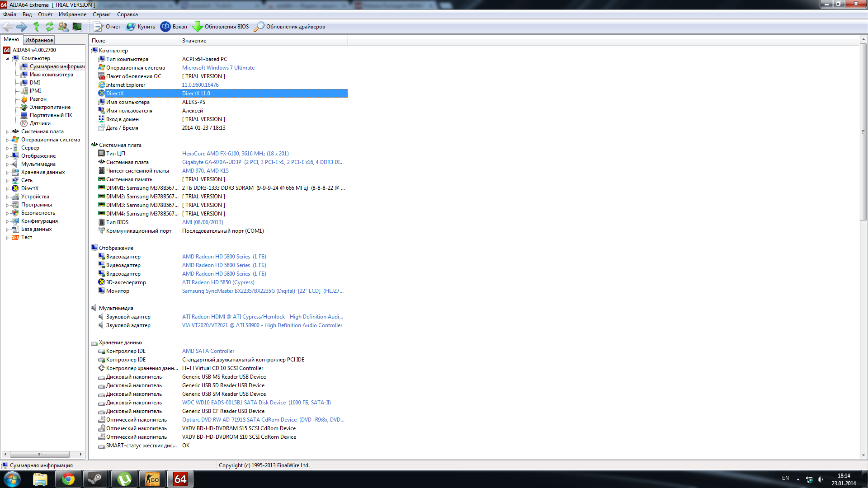Click Обновления BIOS toolbar button

click(221, 27)
